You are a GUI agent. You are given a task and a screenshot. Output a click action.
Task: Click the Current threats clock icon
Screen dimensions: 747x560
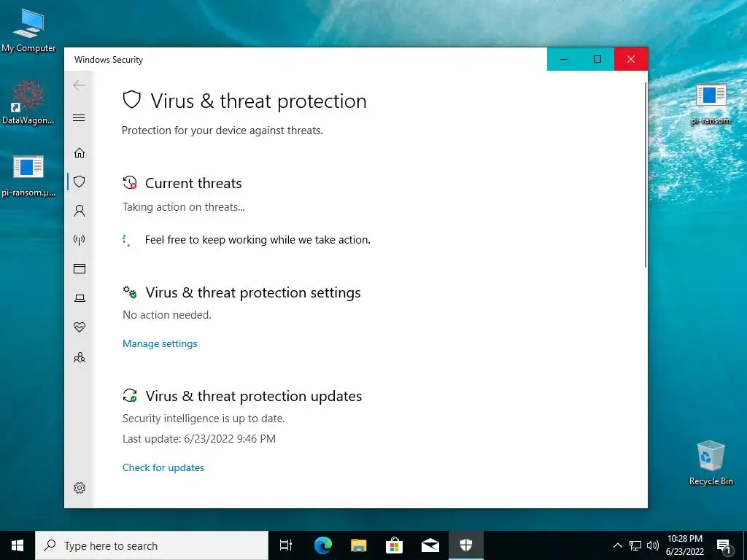click(x=130, y=183)
